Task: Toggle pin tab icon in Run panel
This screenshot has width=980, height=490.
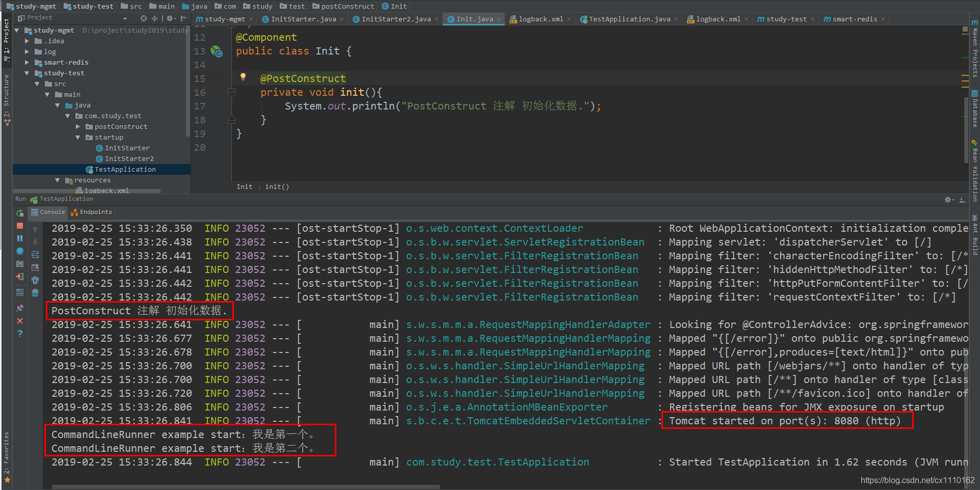Action: click(x=20, y=308)
